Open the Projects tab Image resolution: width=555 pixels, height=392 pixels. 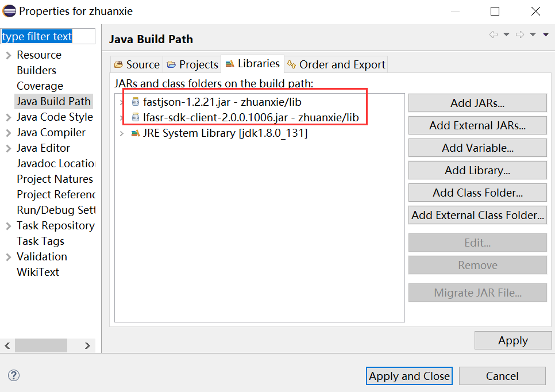click(x=192, y=64)
